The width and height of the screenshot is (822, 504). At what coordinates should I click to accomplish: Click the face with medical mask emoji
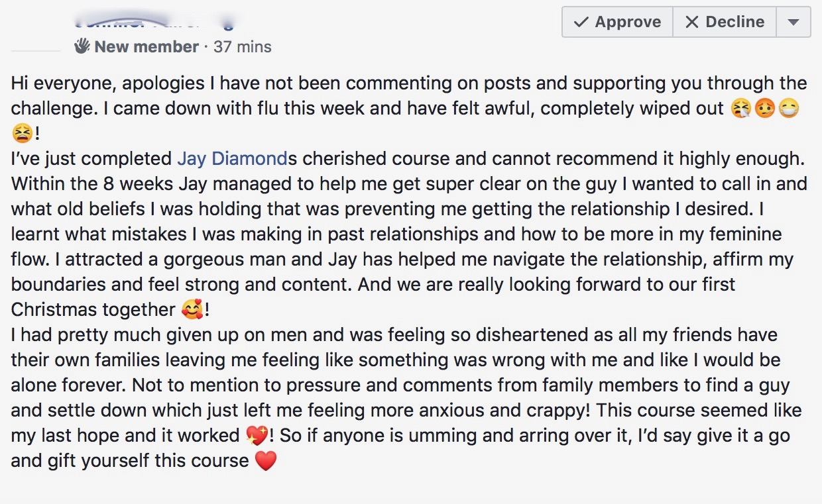tap(788, 109)
